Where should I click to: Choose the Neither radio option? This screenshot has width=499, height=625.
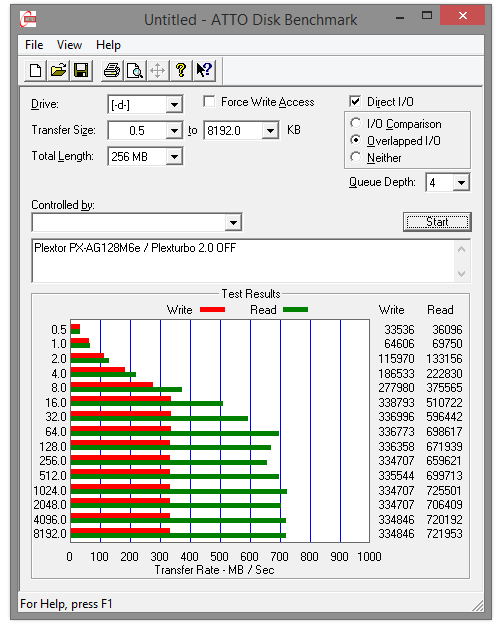355,157
